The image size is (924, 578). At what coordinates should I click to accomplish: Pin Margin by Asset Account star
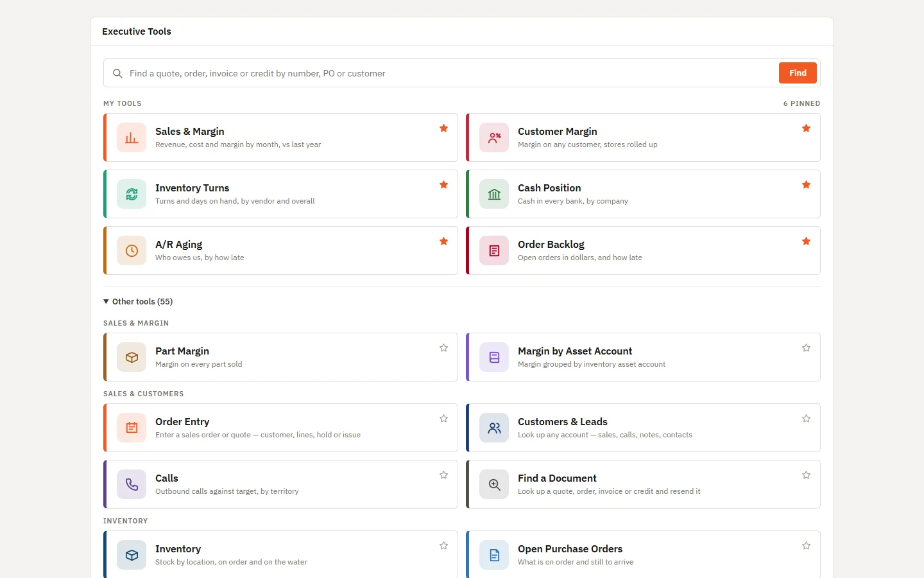point(806,348)
